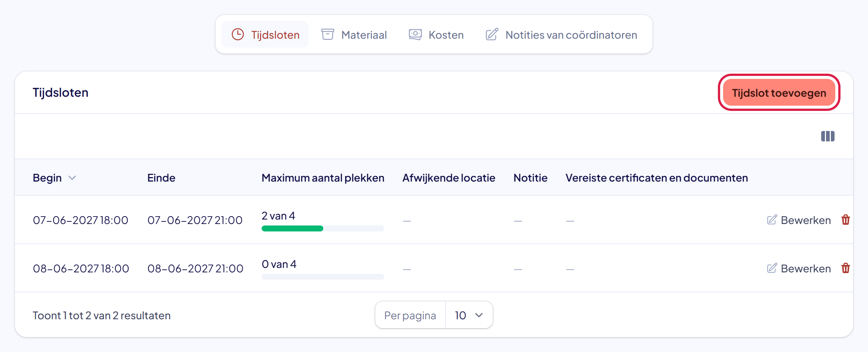
Task: Click the Kosten banknote icon
Action: [x=415, y=34]
